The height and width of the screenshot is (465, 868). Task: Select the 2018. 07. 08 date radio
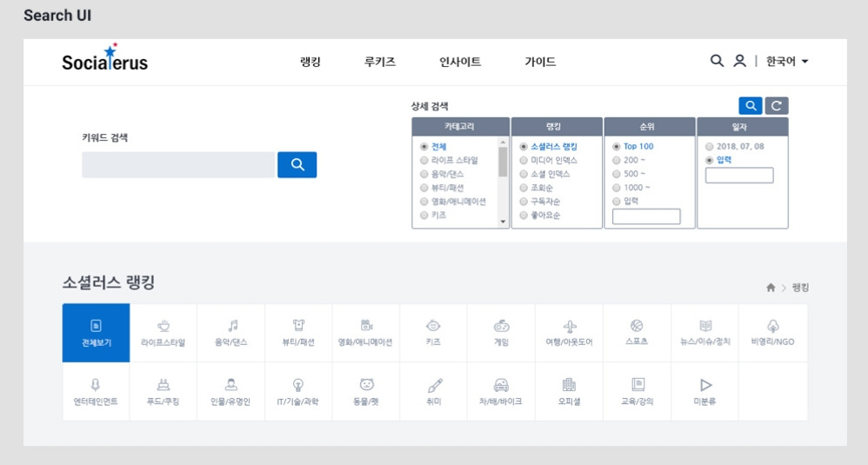(709, 147)
